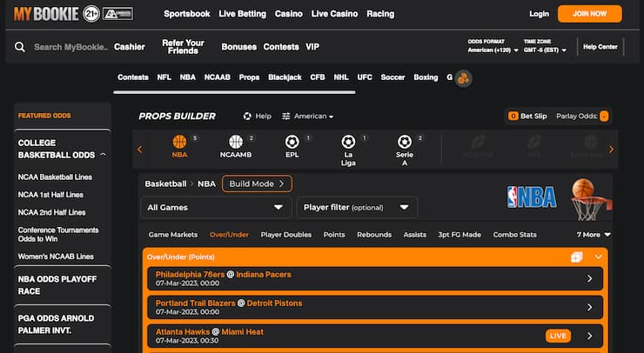The height and width of the screenshot is (353, 644).
Task: Collapse College Basketball Odds section
Action: point(103,155)
